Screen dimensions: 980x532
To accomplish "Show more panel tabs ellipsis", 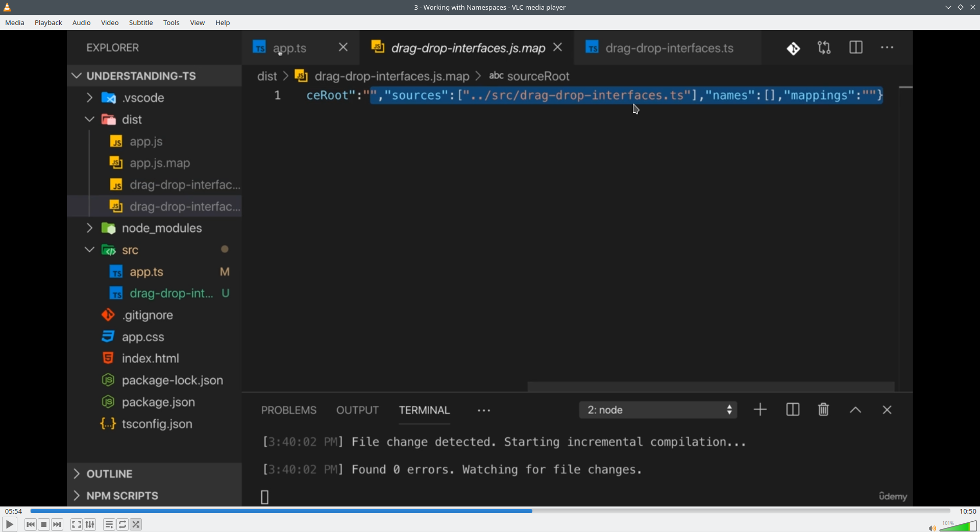I will point(484,411).
